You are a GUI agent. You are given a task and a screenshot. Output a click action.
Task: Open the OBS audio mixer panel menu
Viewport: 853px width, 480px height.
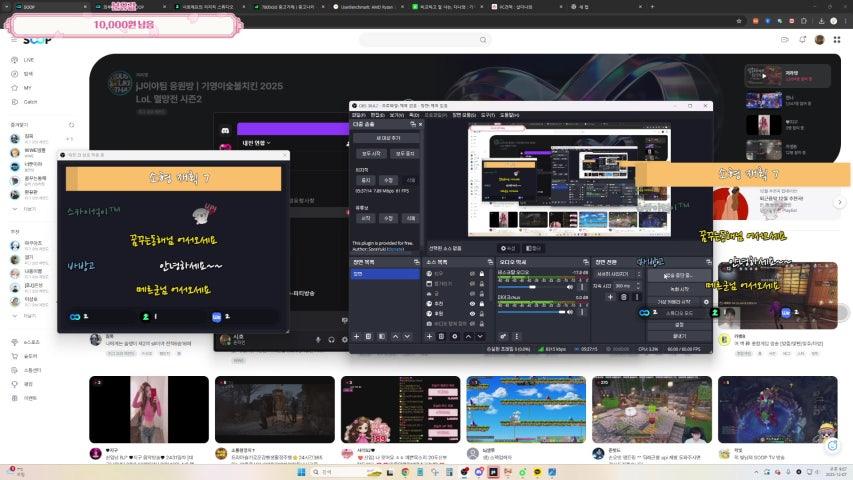[x=517, y=336]
